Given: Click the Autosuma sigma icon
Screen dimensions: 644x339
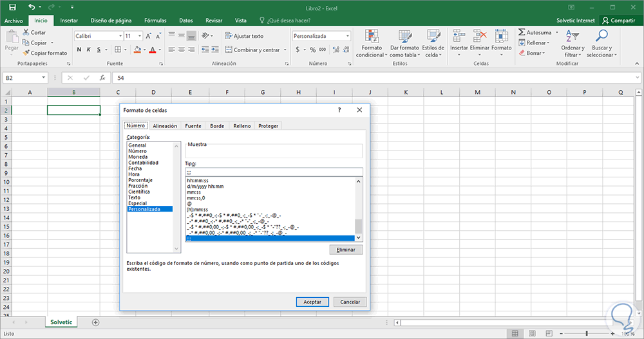Looking at the screenshot, I should (x=522, y=32).
